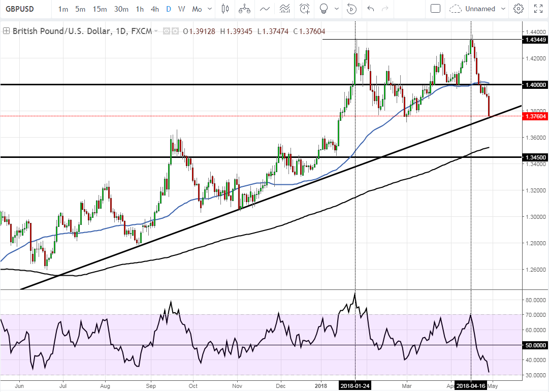The image size is (549, 392).
Task: Expand more timeframes dropdown arrow
Action: coord(210,9)
